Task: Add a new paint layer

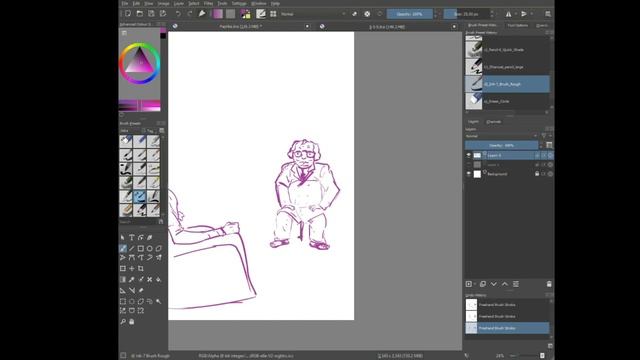Action: (469, 284)
